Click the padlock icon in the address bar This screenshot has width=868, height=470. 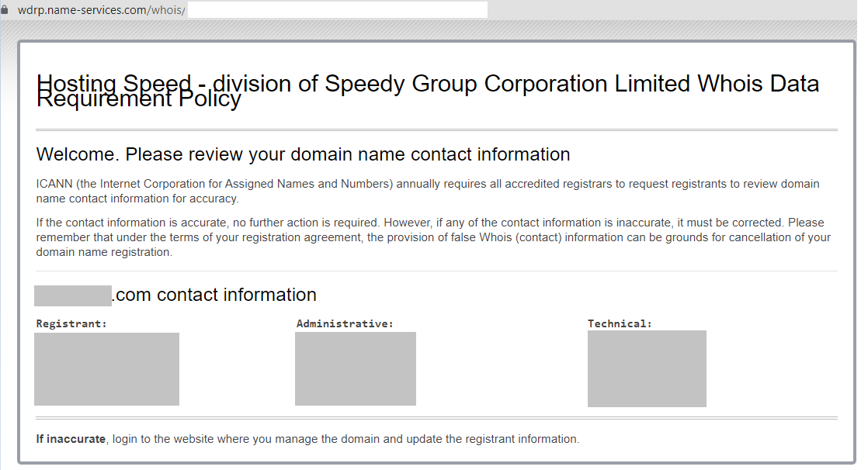[5, 10]
